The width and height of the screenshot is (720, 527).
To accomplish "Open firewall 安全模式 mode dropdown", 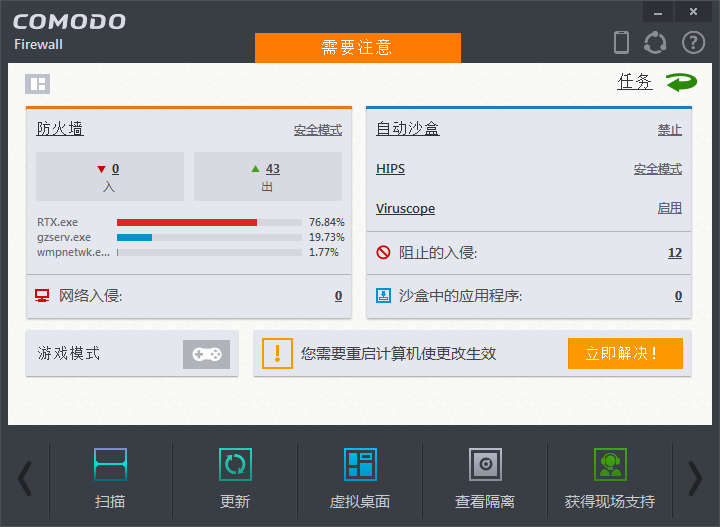I will [x=317, y=130].
